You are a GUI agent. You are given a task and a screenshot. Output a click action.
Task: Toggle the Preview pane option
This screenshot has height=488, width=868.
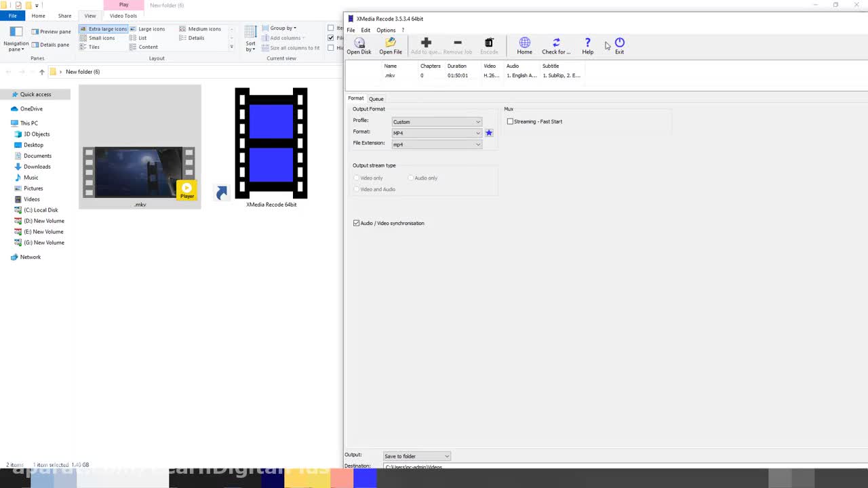[x=51, y=31]
